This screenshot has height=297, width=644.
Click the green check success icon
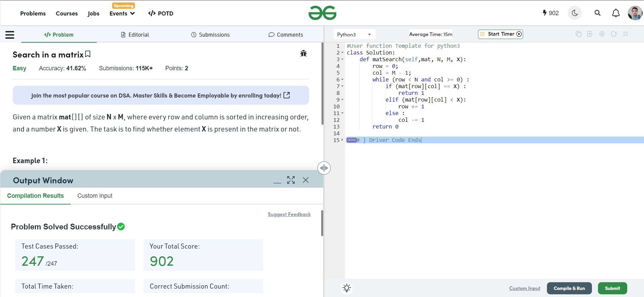[x=121, y=227]
